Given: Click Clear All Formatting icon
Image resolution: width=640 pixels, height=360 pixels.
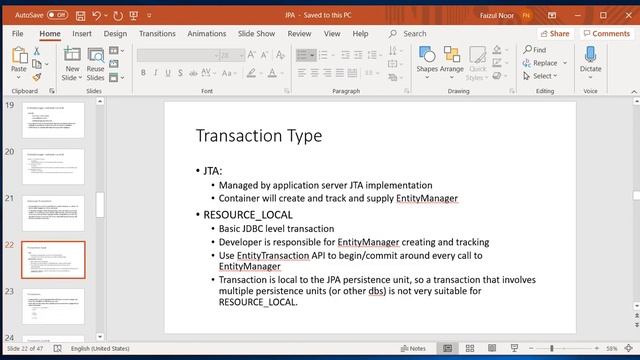Looking at the screenshot, I should (280, 55).
